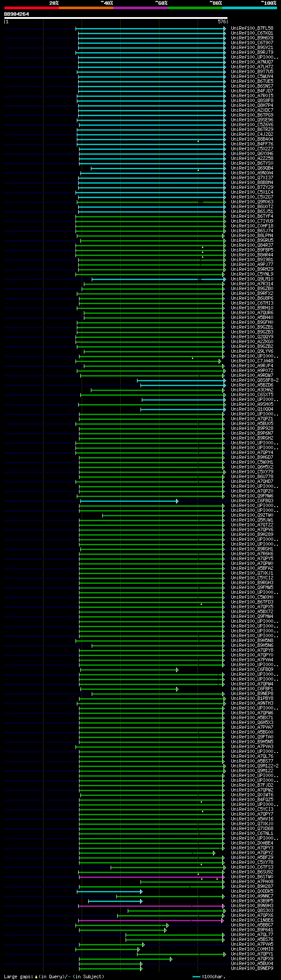Select hit UniRef100_Q69QB4
Screen dimensions: 281x980
point(252,168)
